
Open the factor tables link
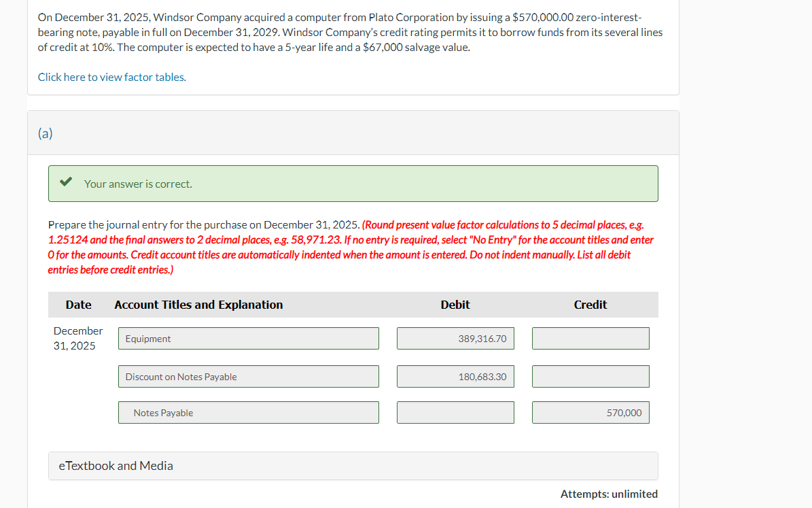[x=112, y=78]
